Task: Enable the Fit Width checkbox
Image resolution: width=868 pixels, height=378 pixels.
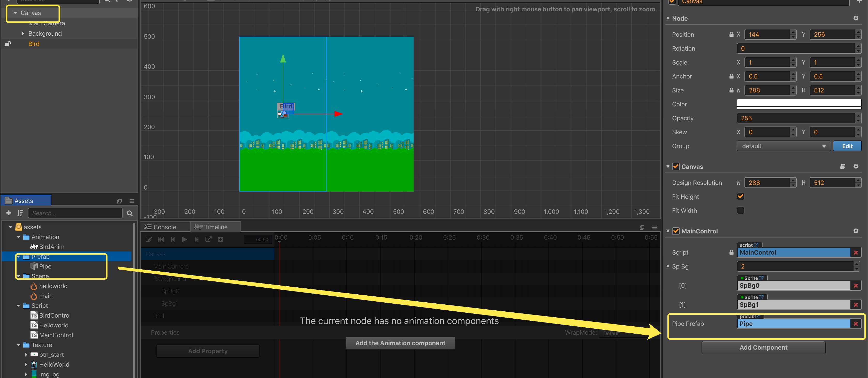Action: pos(740,210)
